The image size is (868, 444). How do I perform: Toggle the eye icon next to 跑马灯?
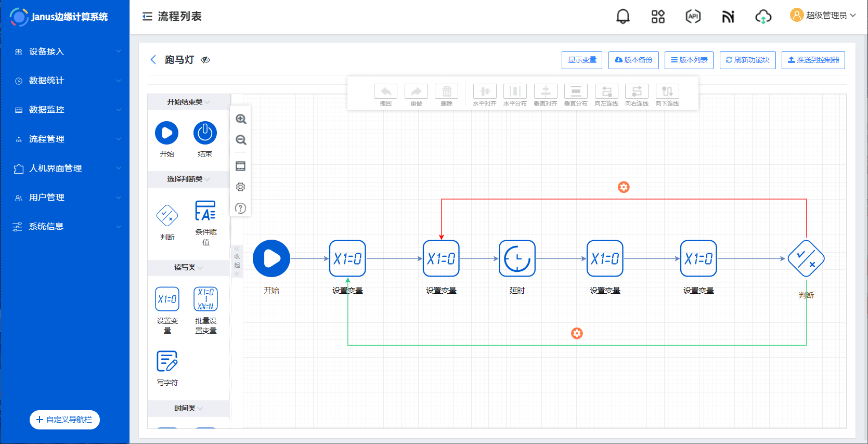pos(205,60)
